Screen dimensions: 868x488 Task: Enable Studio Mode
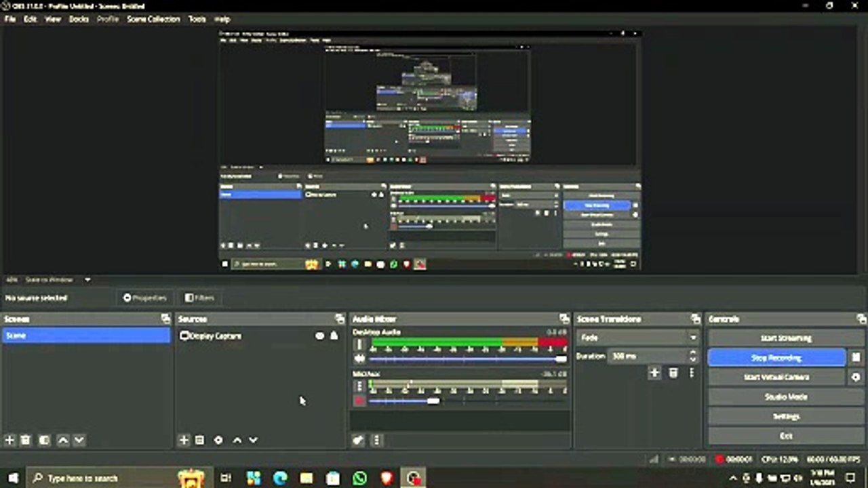[x=785, y=396]
